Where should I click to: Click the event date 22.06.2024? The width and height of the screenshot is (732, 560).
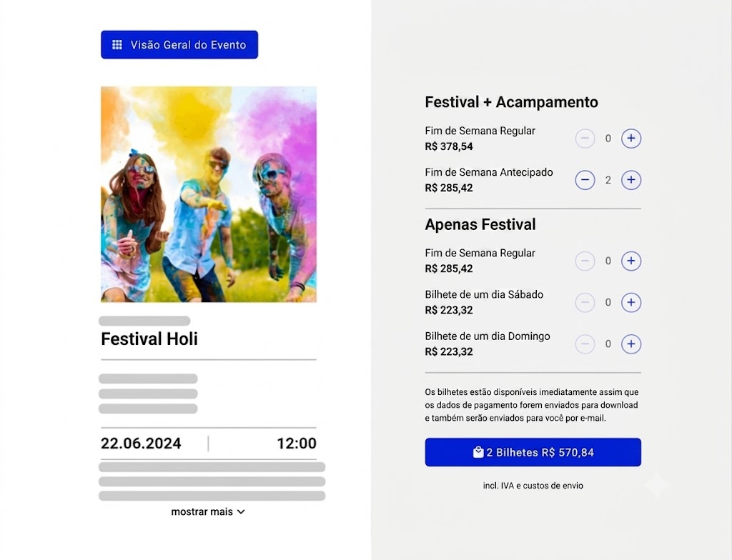coord(141,444)
